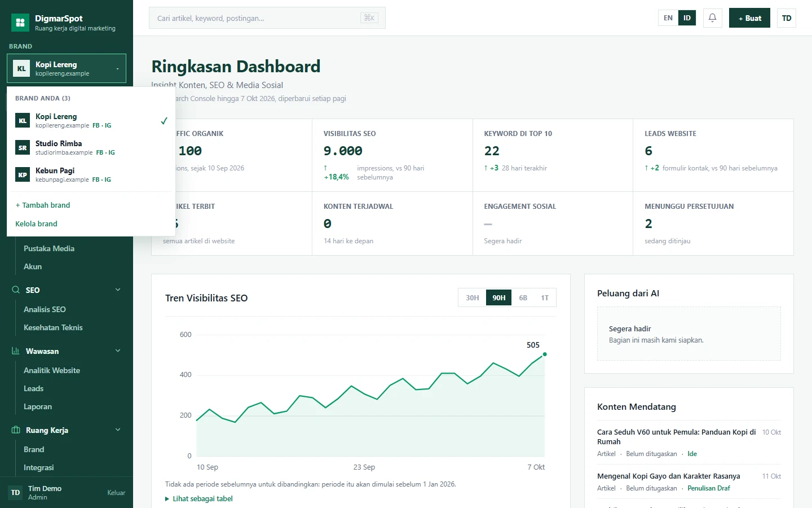Expand Lihat sebagai tabel disclosure
The height and width of the screenshot is (508, 812).
coord(199,498)
